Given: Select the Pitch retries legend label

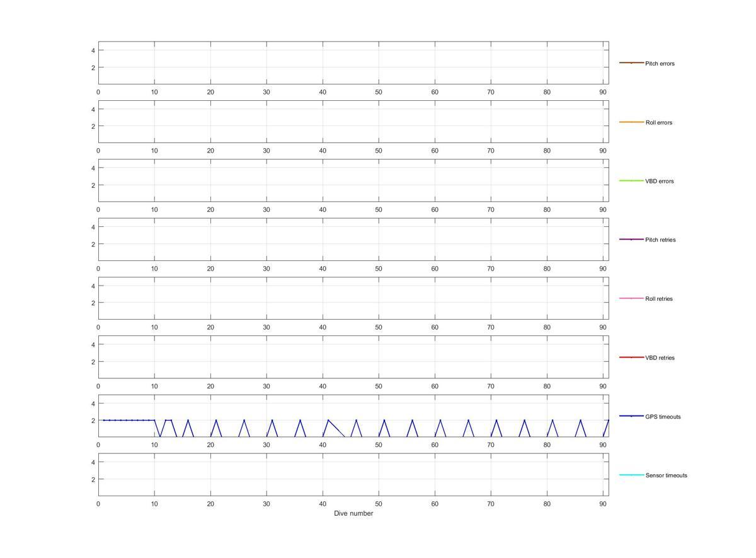Looking at the screenshot, I should (x=660, y=240).
